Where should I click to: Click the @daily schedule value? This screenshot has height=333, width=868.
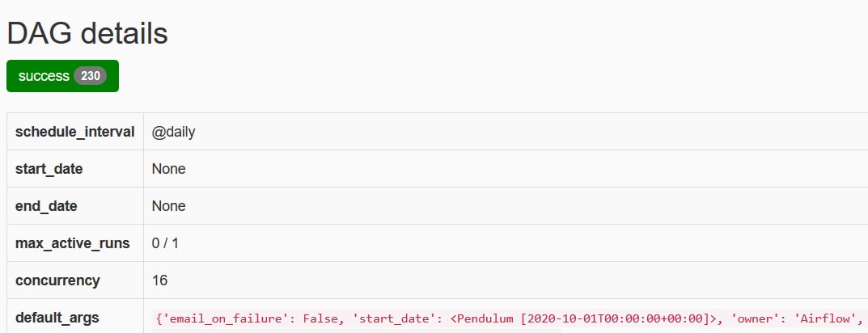[173, 133]
